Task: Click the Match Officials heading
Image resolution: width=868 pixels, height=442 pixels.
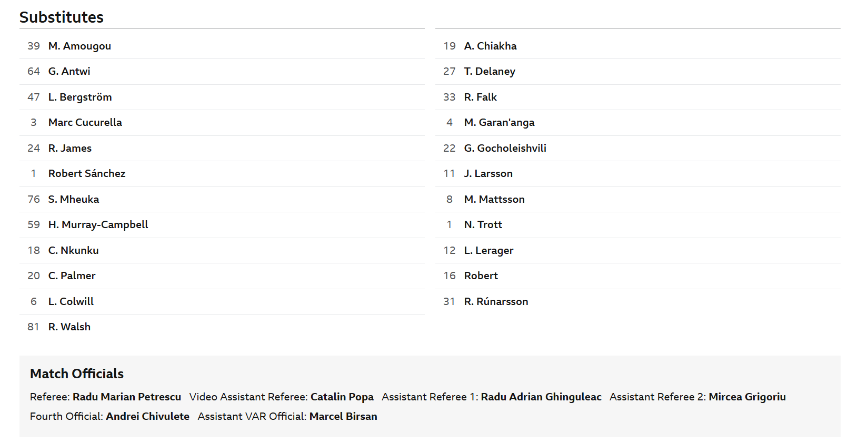Action: [x=77, y=374]
